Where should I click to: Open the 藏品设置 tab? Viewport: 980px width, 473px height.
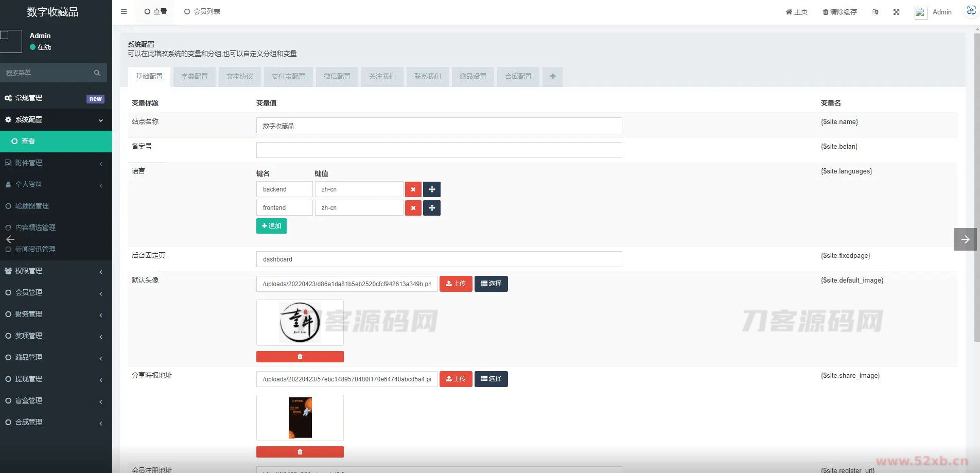coord(472,76)
